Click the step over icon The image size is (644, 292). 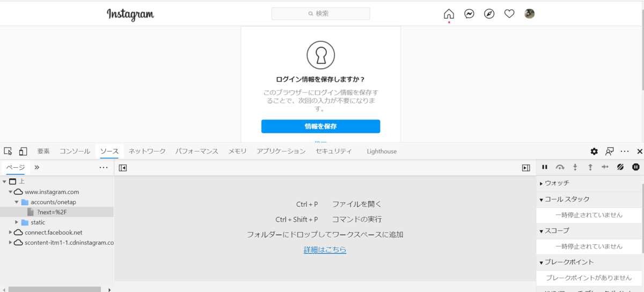tap(560, 167)
